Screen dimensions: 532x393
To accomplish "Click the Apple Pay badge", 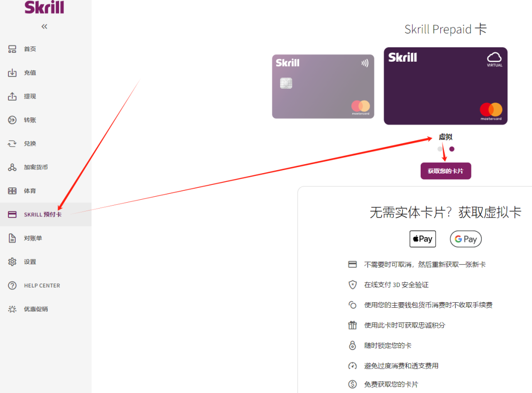I will [x=423, y=239].
